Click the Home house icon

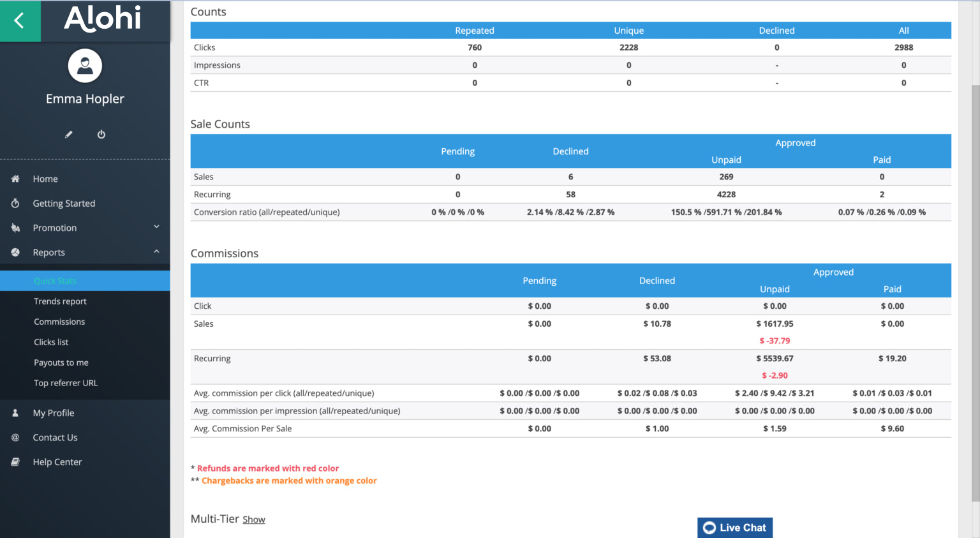point(15,179)
